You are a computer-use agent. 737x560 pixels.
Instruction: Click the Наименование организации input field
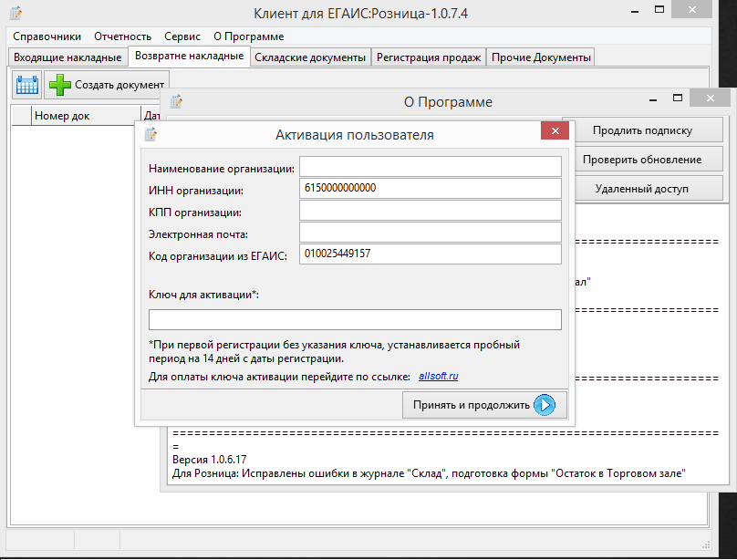[430, 166]
